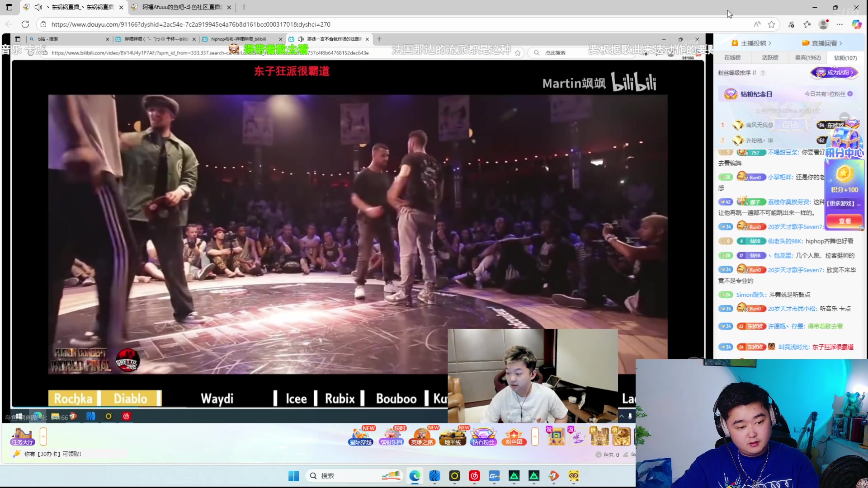Viewport: 868px width, 488px height.
Task: Open Edge tab actions menu icon
Action: 9,7
